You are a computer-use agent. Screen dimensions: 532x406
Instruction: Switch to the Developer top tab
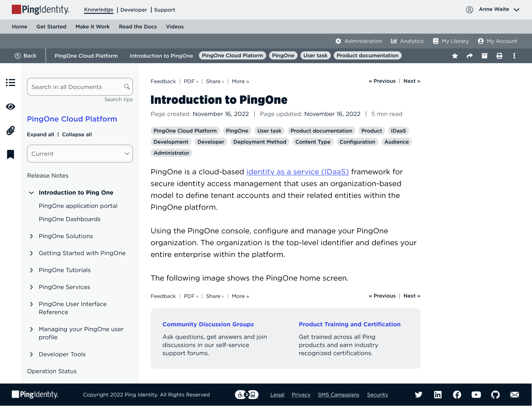(x=134, y=10)
